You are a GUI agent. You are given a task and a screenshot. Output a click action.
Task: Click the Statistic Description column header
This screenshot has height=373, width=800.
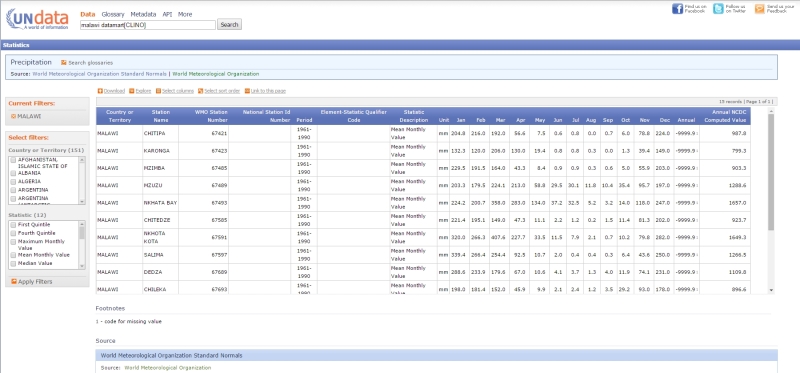tap(414, 116)
